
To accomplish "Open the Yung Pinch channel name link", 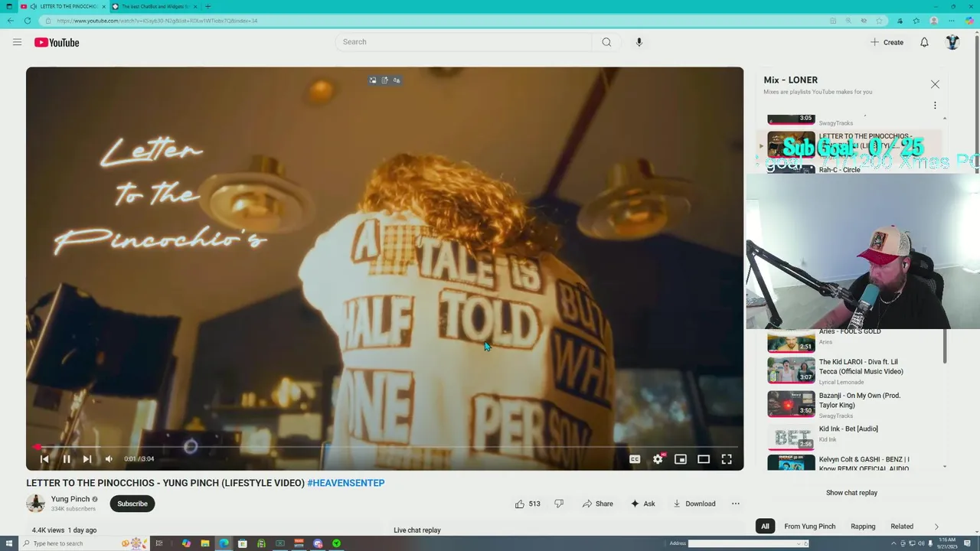I will tap(70, 499).
